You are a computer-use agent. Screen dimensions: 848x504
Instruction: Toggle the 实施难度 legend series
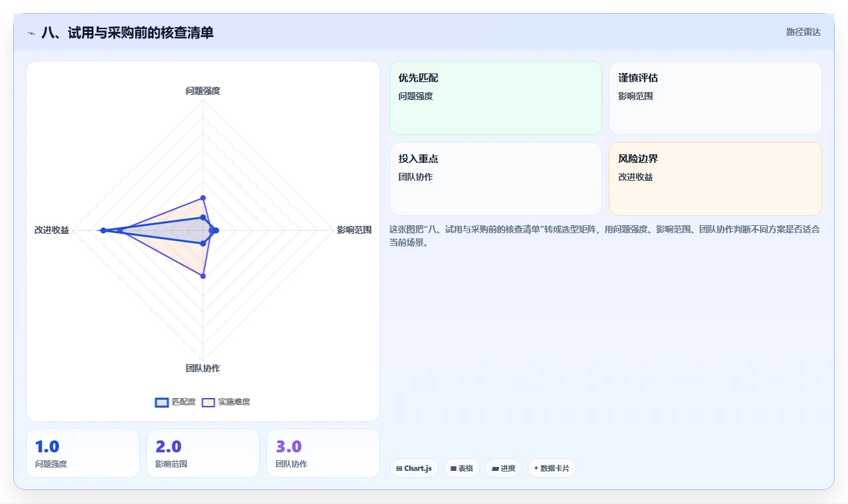click(226, 402)
